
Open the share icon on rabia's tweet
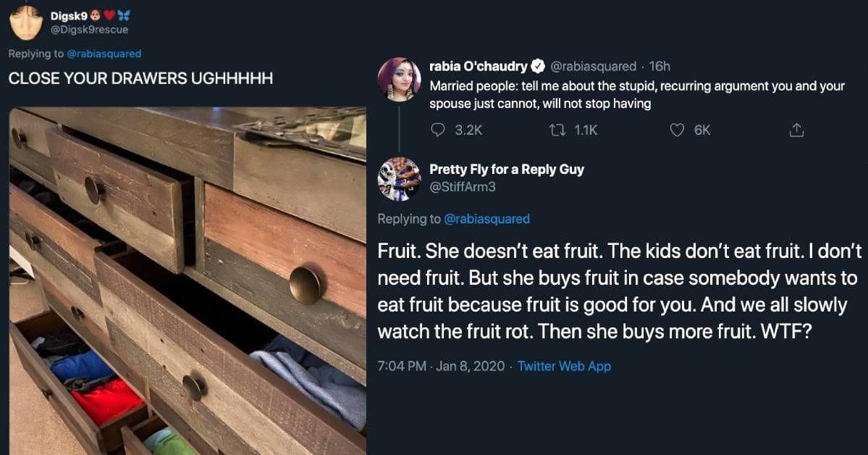pos(796,130)
